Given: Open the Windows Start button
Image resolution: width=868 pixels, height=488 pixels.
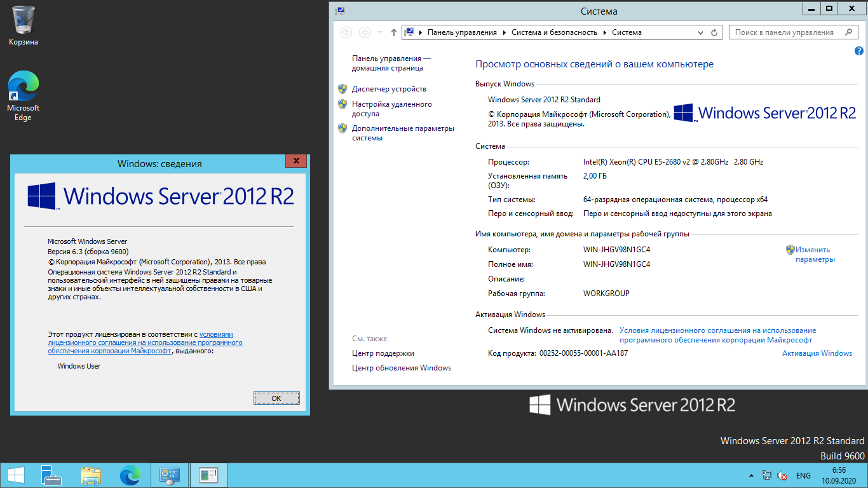Looking at the screenshot, I should pos(16,475).
